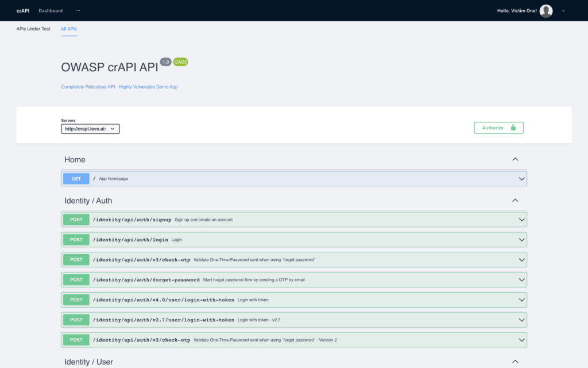Click the lock icon in Authorize
588x368 pixels.
tap(513, 128)
